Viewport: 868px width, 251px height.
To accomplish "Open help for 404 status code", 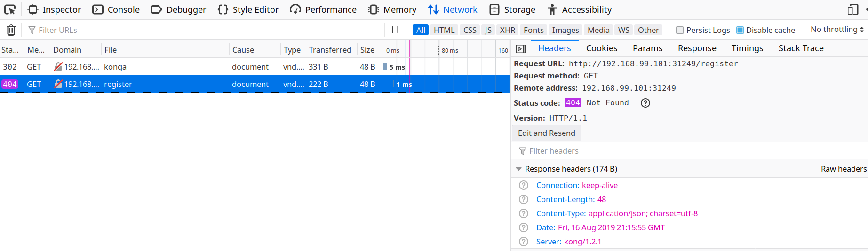I will [x=645, y=103].
